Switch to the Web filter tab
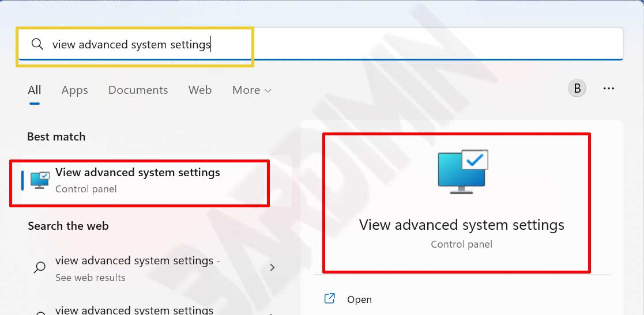The height and width of the screenshot is (315, 644). (199, 90)
